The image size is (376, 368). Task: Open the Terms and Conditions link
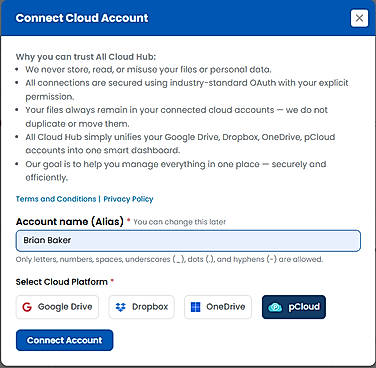pyautogui.click(x=56, y=199)
